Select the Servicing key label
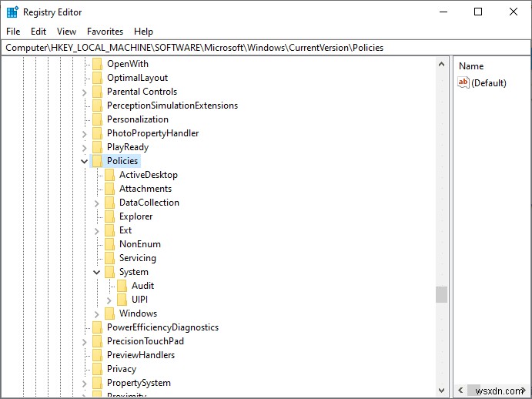Screen dimensions: 532x399 tap(137, 258)
